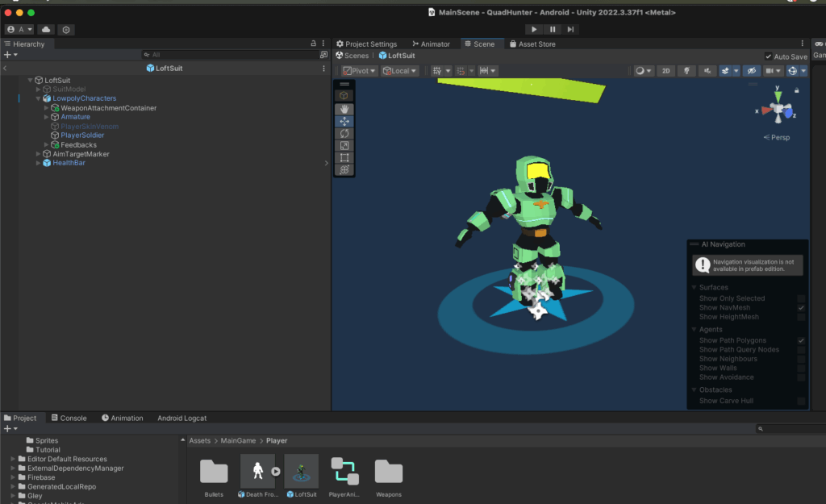826x504 pixels.
Task: Collapse the LowpolyCharacters tree node
Action: 39,98
